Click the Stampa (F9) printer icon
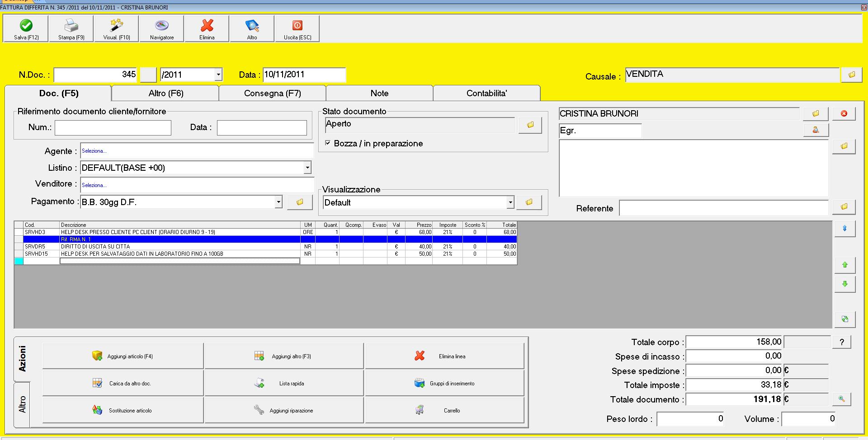Viewport: 868px width, 440px height. click(71, 26)
